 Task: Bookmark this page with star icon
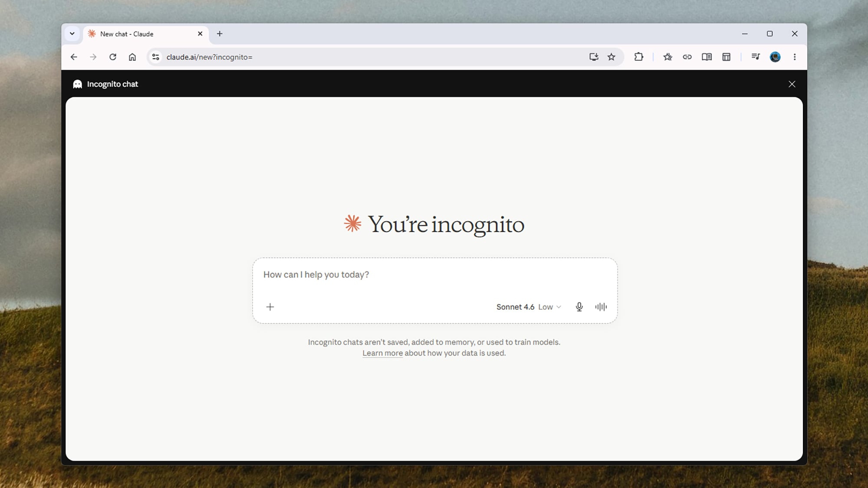tap(611, 57)
